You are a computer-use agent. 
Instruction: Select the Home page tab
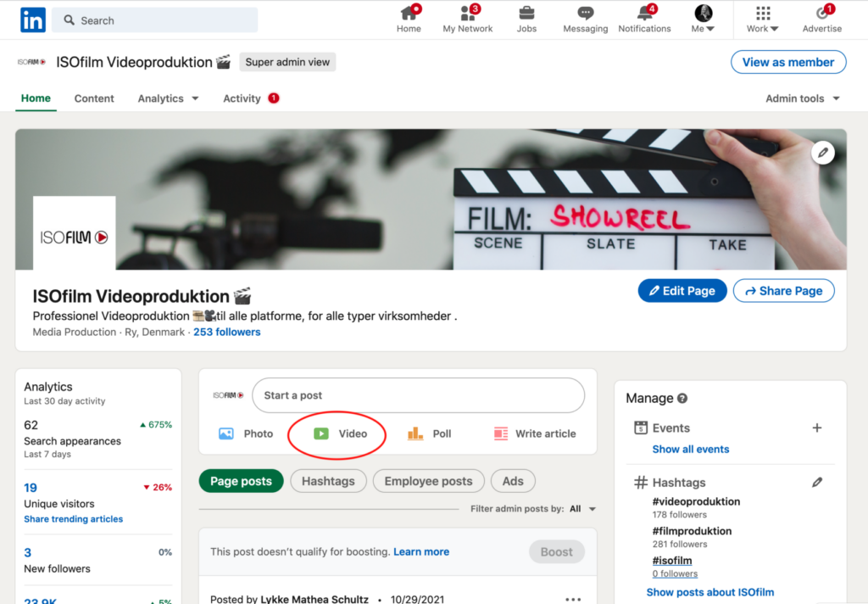pos(36,98)
